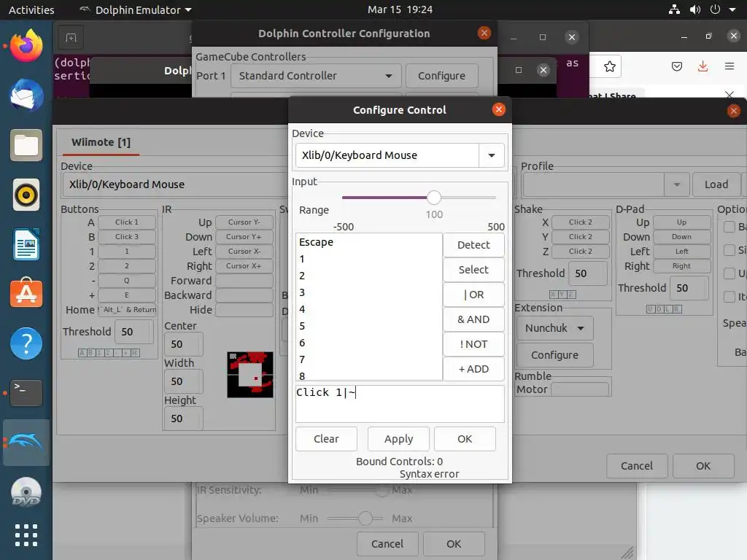This screenshot has width=747, height=560.
Task: Adjust the Speaker Volume slider
Action: point(365,518)
